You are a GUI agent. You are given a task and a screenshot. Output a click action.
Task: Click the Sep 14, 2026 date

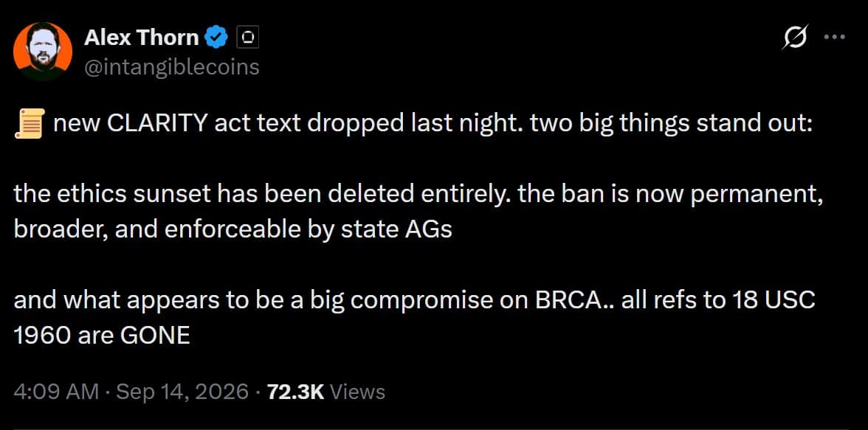[183, 392]
